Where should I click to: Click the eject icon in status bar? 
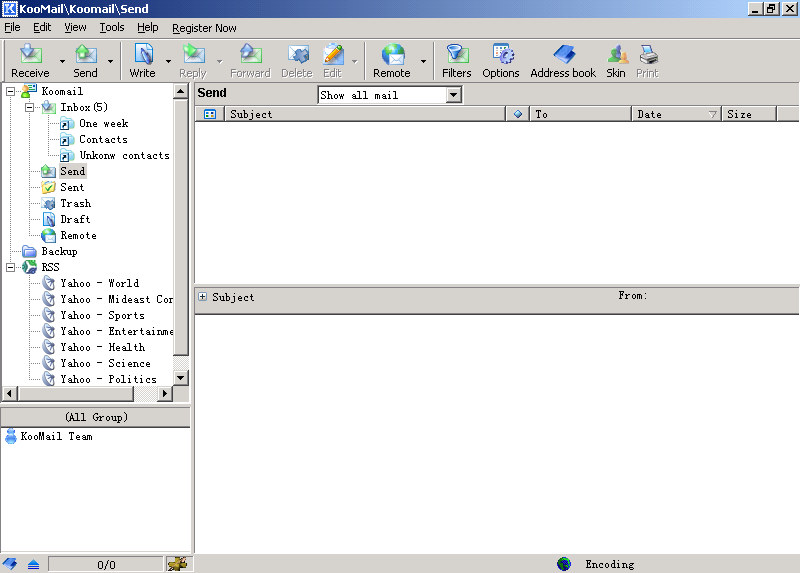tap(33, 564)
